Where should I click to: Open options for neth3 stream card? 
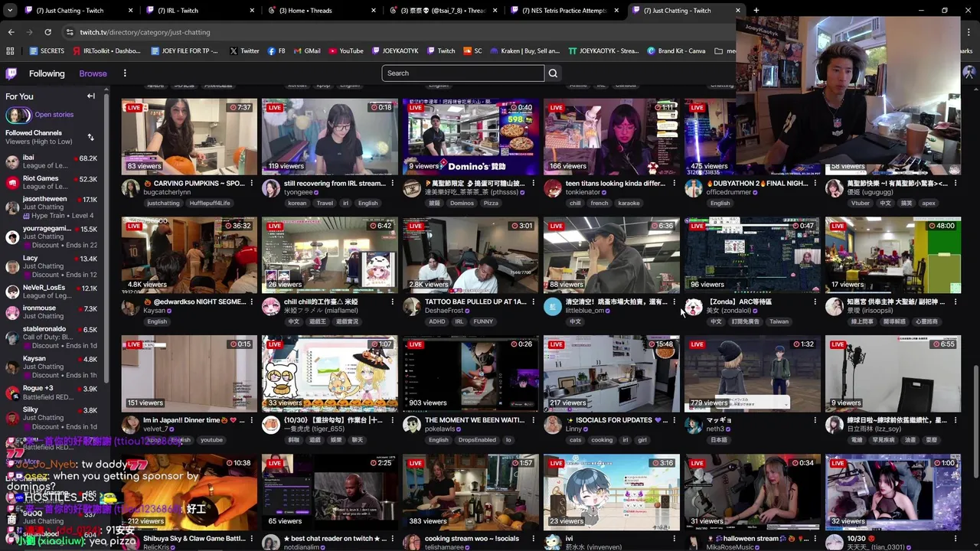click(x=815, y=421)
